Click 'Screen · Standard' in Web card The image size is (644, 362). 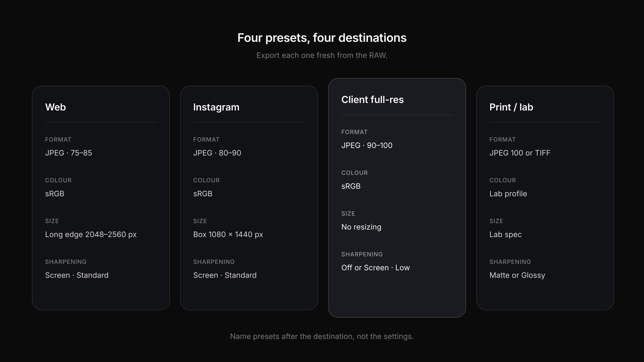[77, 275]
